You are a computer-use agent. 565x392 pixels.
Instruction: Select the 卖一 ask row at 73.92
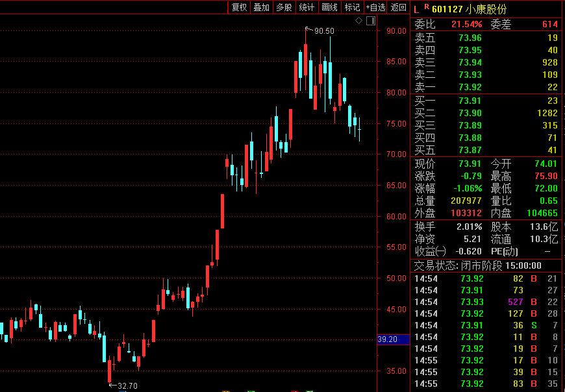(486, 87)
